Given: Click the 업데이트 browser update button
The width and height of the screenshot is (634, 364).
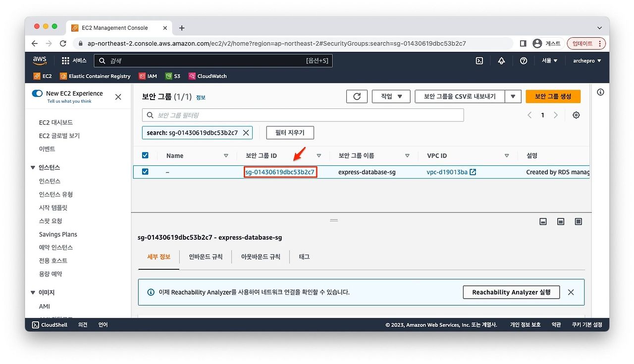Looking at the screenshot, I should (x=586, y=44).
